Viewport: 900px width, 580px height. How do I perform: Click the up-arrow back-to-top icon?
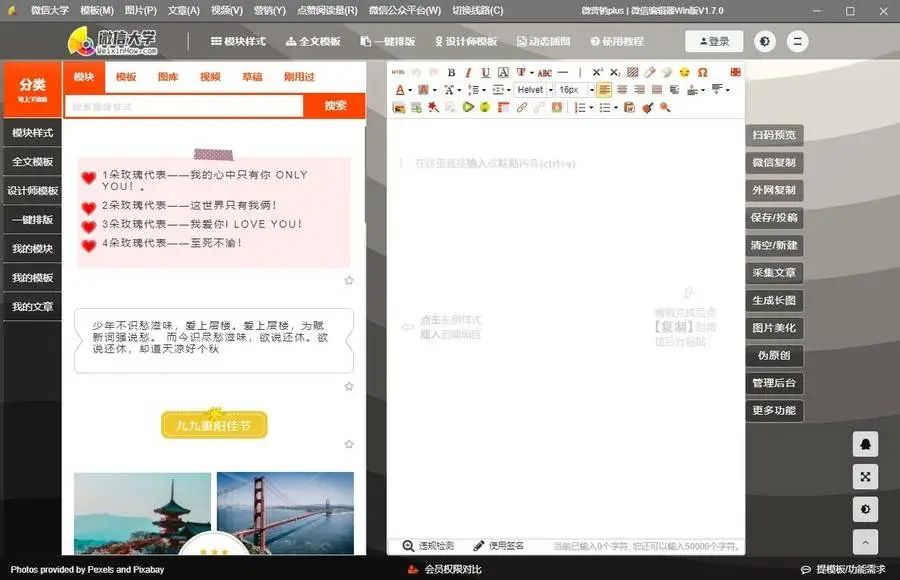(x=866, y=542)
